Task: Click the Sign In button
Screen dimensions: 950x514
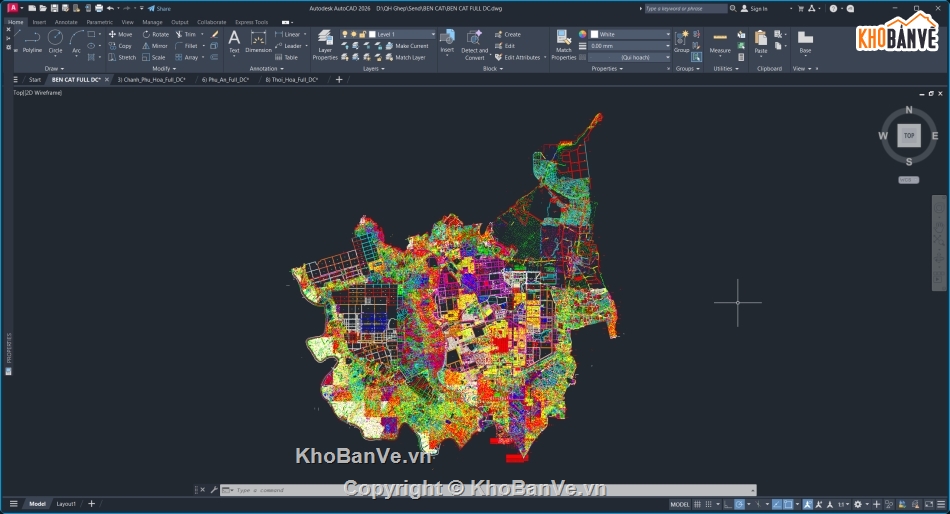Action: (x=758, y=8)
